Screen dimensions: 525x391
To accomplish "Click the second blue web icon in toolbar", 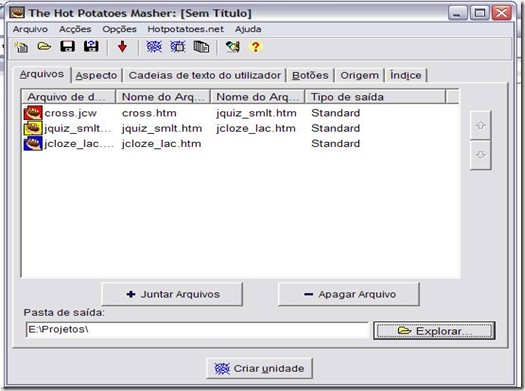I will 178,47.
